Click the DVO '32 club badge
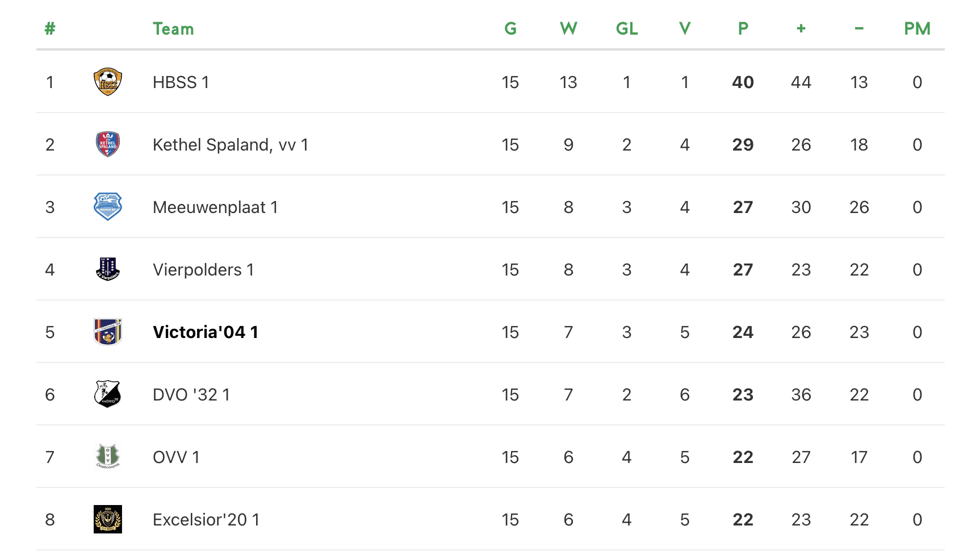The image size is (980, 559). (108, 394)
